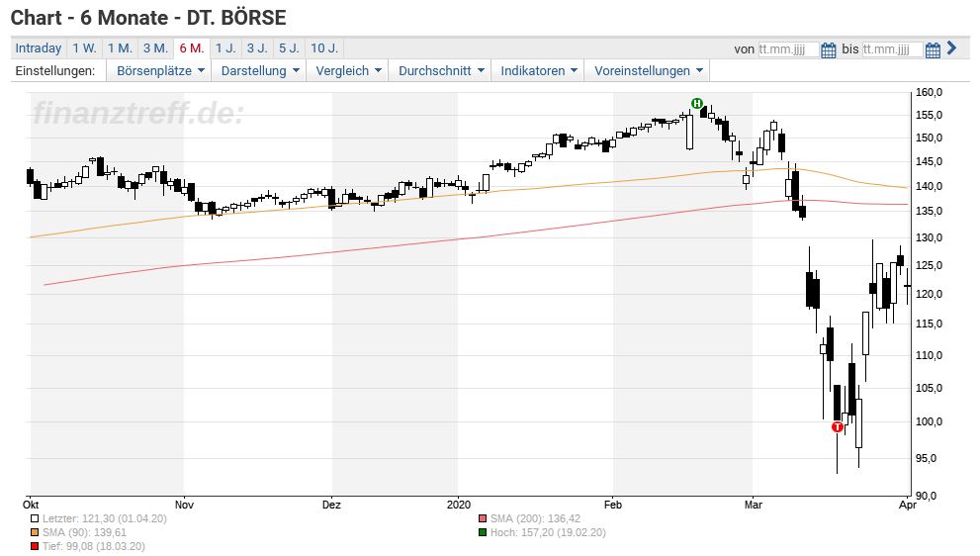
Task: Select the 3 M. time range
Action: coord(155,48)
